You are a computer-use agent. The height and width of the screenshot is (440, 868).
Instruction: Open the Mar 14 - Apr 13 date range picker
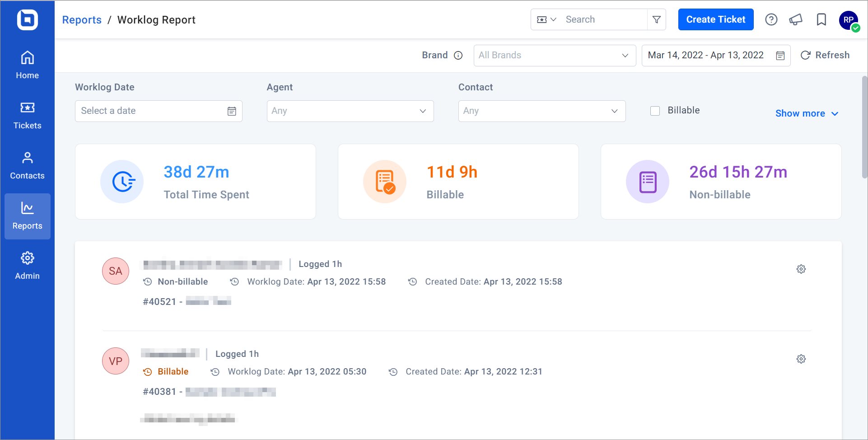[x=716, y=56]
